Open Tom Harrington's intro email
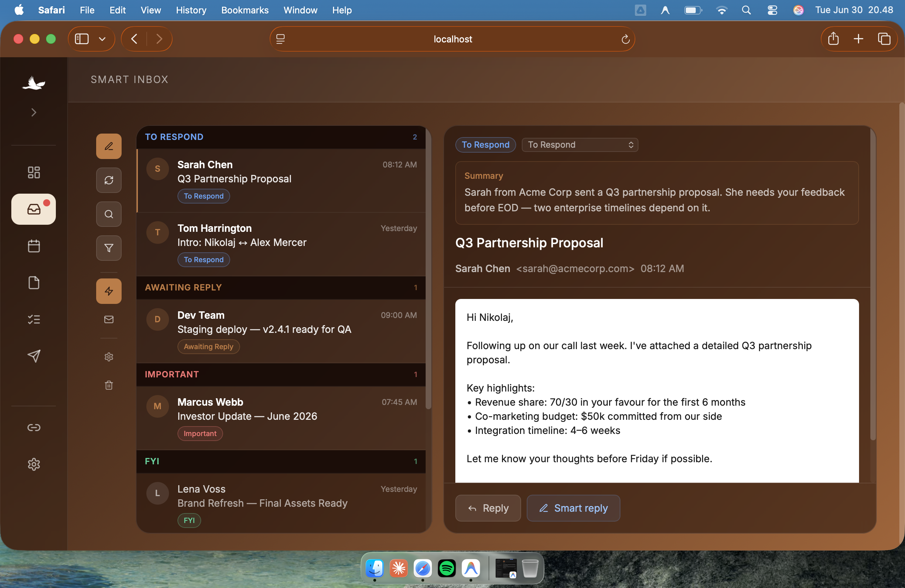905x588 pixels. pyautogui.click(x=281, y=244)
